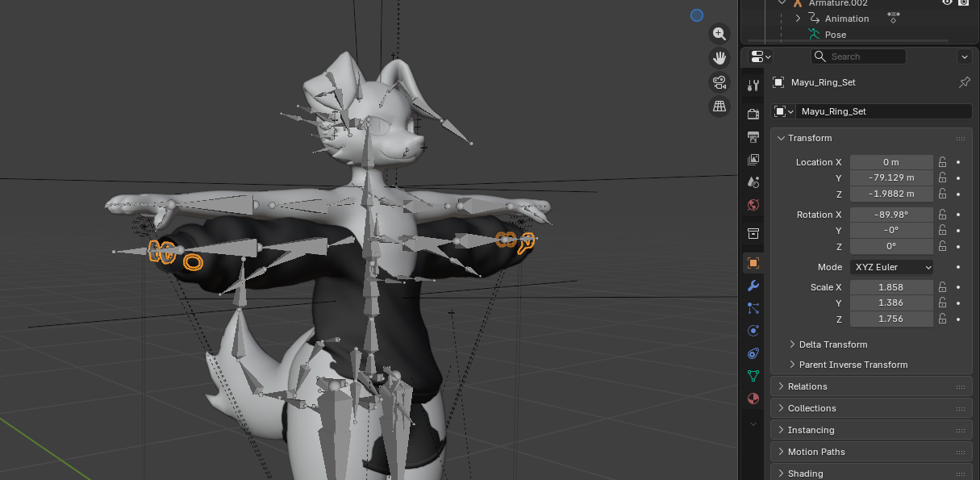
Task: Select the Pose item in Outliner
Action: 836,35
